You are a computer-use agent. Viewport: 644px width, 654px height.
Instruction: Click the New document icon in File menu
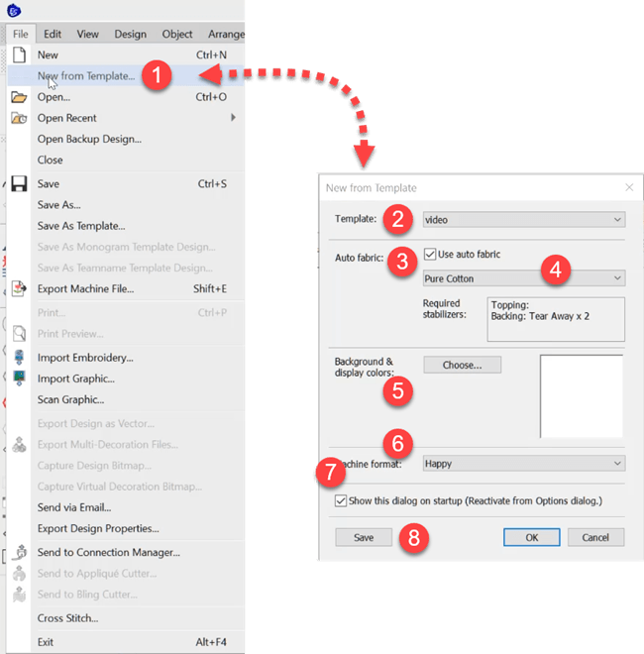click(x=18, y=55)
